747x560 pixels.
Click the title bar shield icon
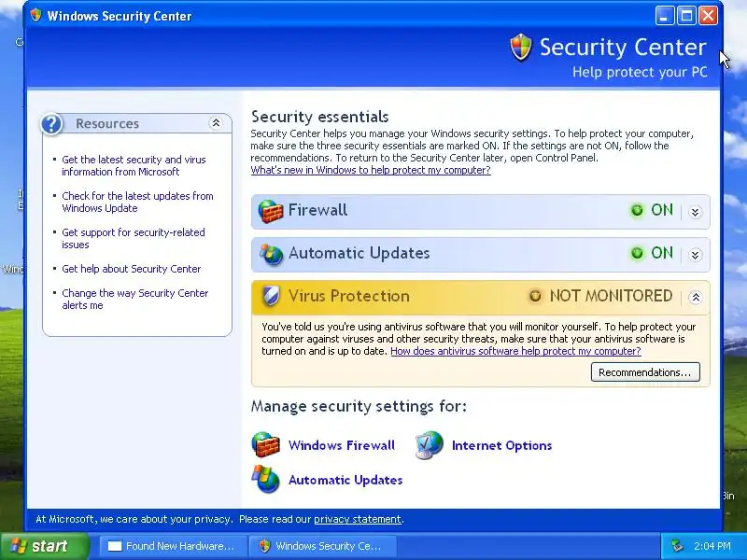click(x=35, y=16)
